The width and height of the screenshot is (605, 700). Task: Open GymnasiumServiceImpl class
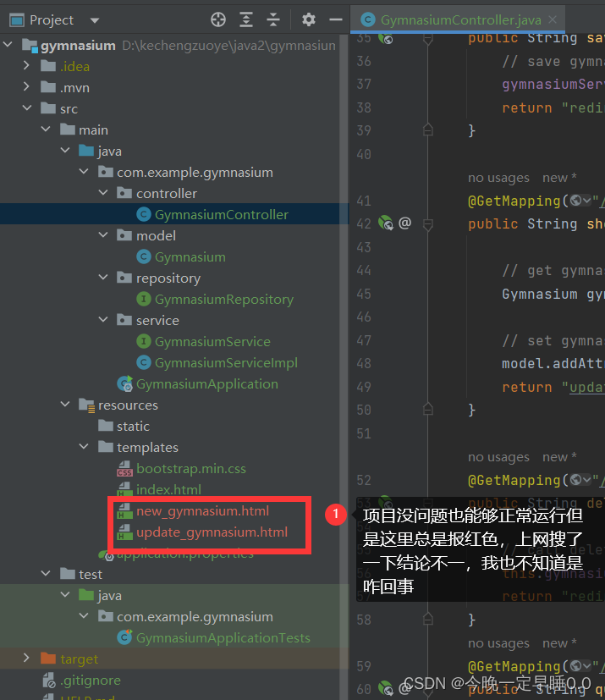click(x=226, y=363)
